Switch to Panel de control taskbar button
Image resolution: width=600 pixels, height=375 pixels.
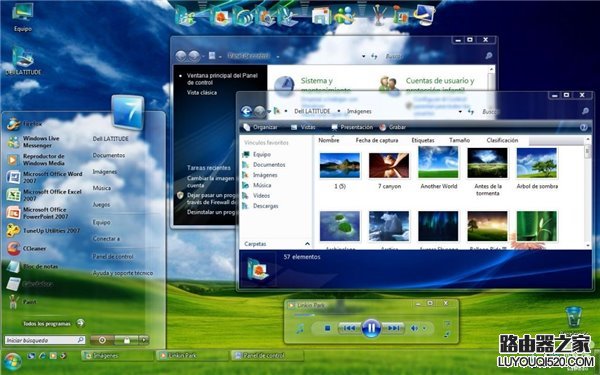tap(266, 355)
